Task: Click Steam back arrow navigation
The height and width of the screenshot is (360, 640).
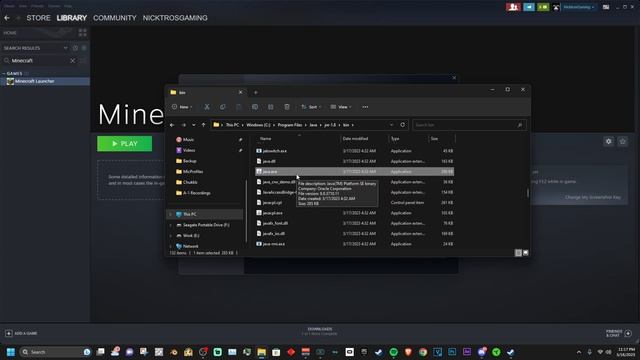Action: (x=7, y=18)
